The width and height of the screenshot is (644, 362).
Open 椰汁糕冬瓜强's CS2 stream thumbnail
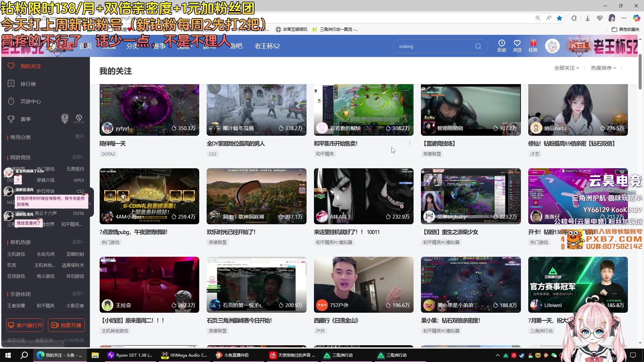click(x=257, y=110)
